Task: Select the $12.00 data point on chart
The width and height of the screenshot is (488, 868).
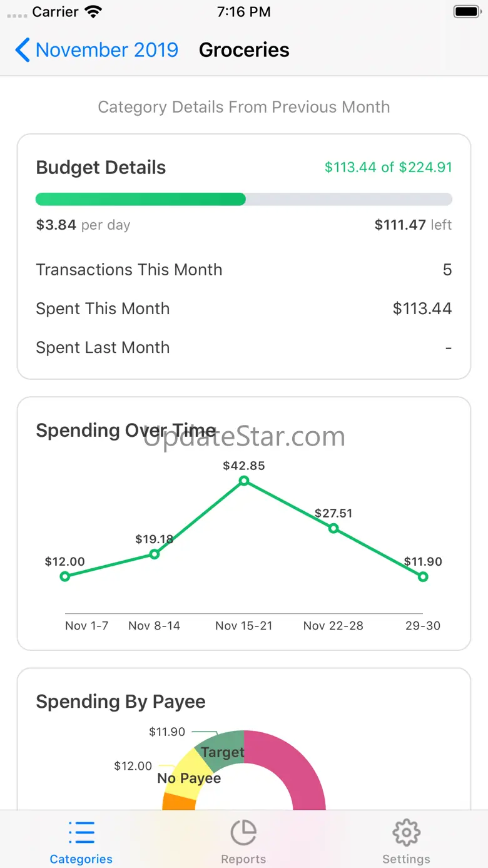Action: (65, 576)
